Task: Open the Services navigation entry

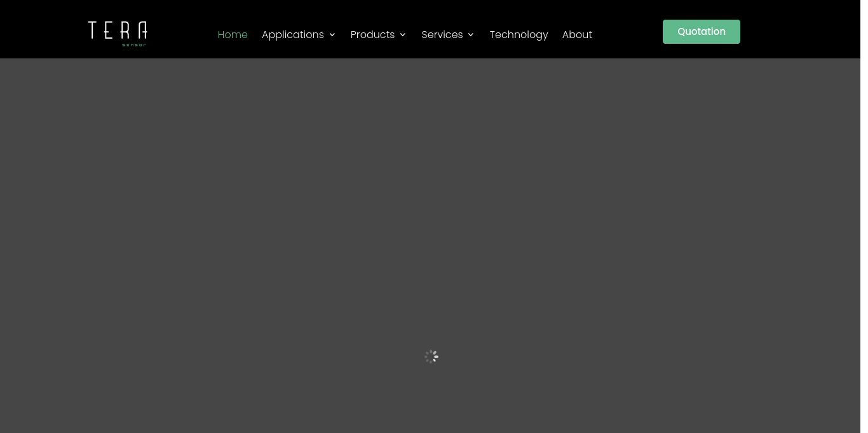Action: [442, 35]
